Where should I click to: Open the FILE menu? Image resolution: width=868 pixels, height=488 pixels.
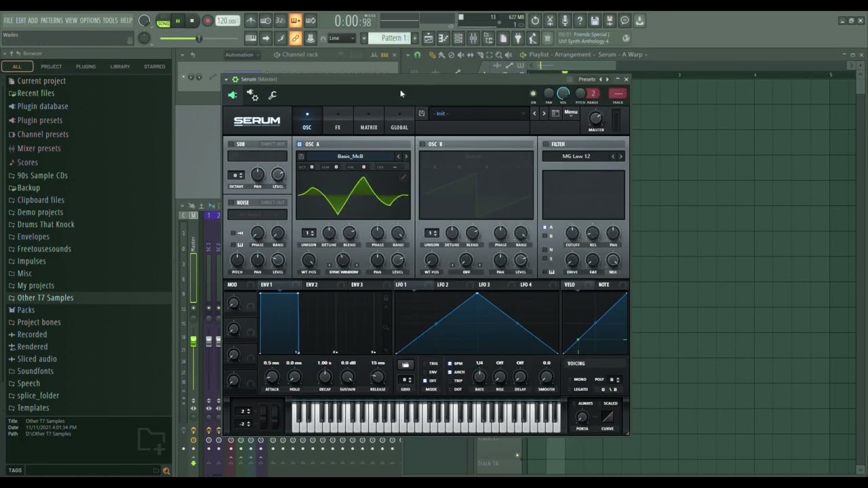coord(9,20)
